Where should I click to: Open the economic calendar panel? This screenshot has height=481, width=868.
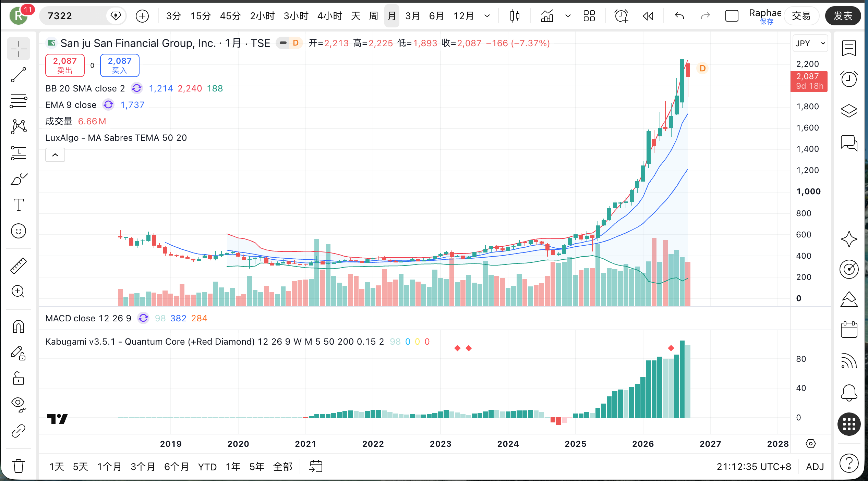point(849,330)
